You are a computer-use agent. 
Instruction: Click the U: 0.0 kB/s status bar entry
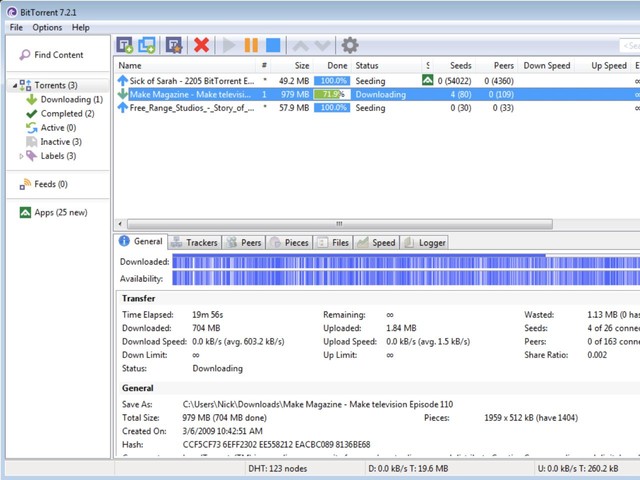[x=578, y=469]
